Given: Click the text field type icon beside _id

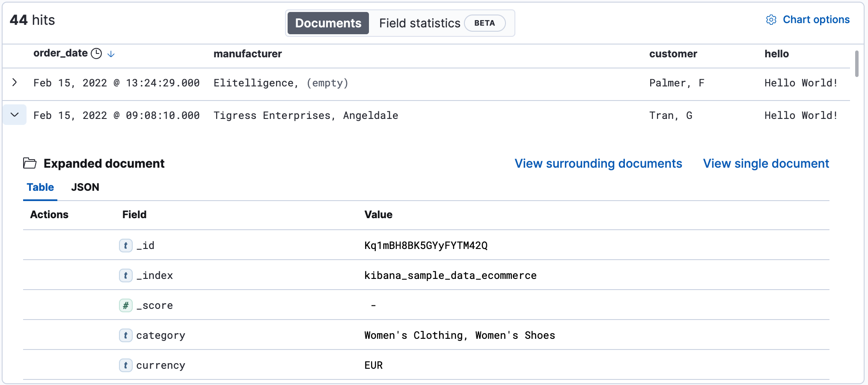Looking at the screenshot, I should [125, 246].
